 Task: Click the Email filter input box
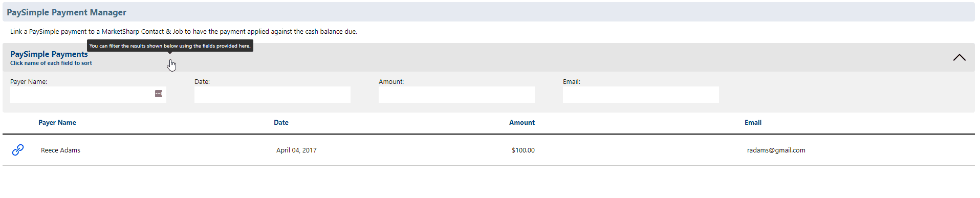coord(641,95)
